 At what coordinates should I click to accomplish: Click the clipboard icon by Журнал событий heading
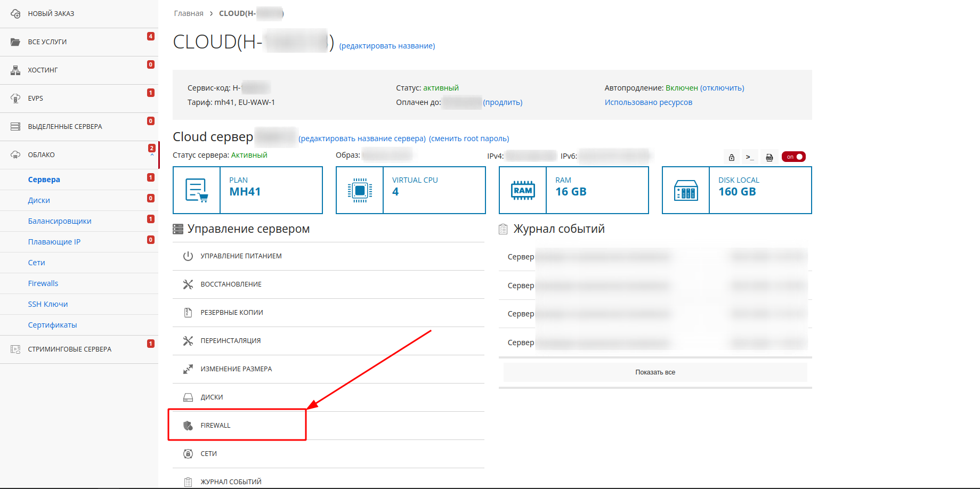click(503, 230)
